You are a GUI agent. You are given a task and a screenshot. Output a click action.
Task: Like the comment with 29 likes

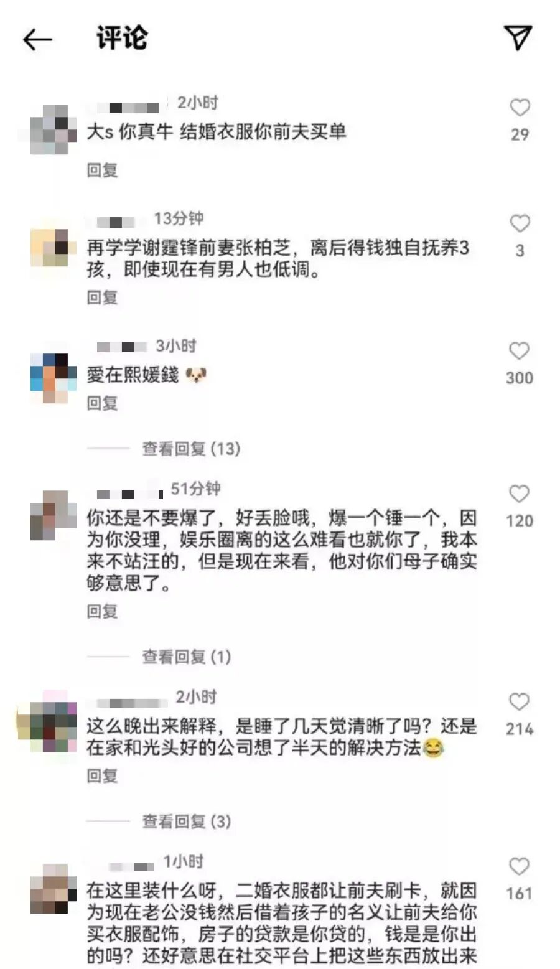[520, 108]
